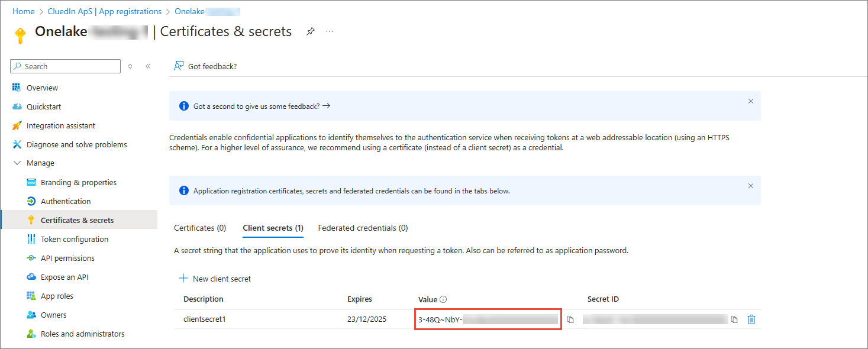Click the Secret ID column header
Image resolution: width=868 pixels, height=349 pixels.
coord(603,299)
